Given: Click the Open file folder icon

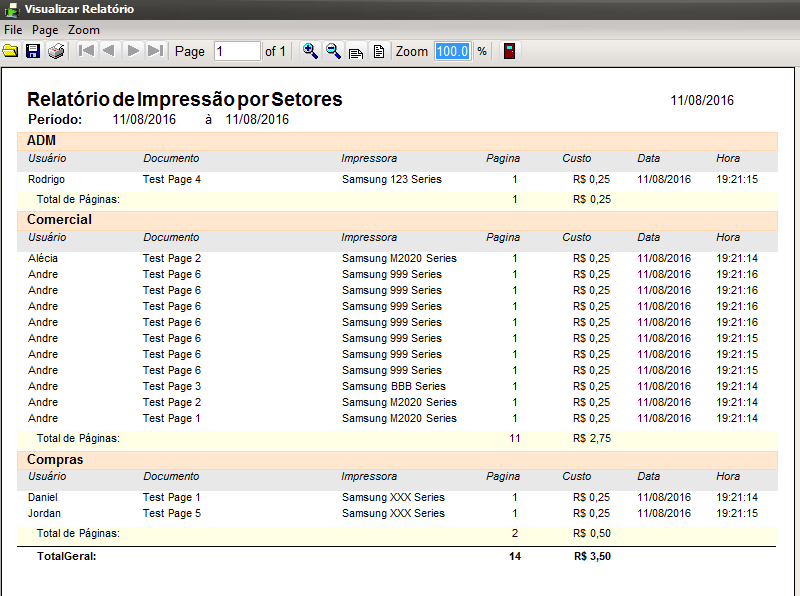Looking at the screenshot, I should tap(11, 51).
